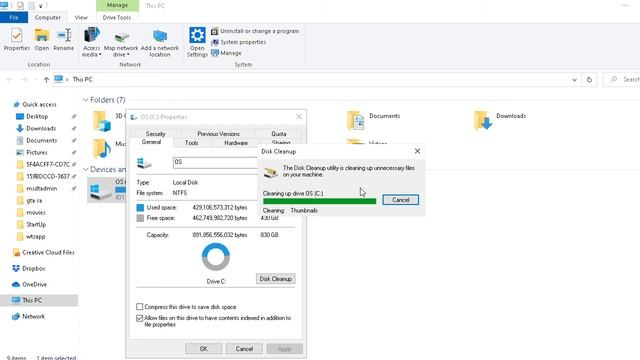
Task: Close the Disk Cleanup dialog
Action: [417, 151]
